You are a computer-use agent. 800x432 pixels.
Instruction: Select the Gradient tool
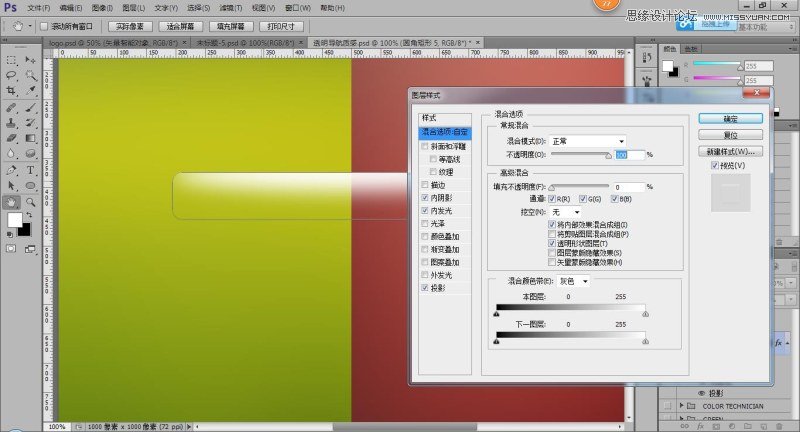click(x=30, y=138)
